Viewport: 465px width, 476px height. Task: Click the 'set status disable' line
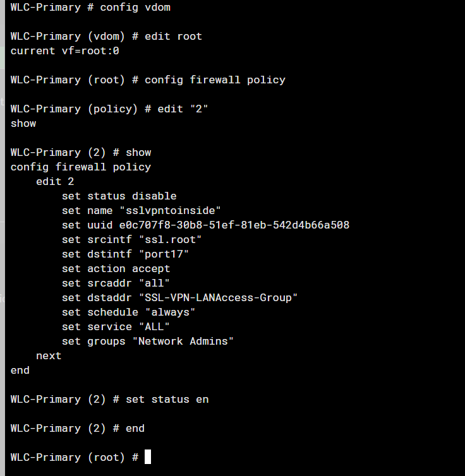click(119, 196)
